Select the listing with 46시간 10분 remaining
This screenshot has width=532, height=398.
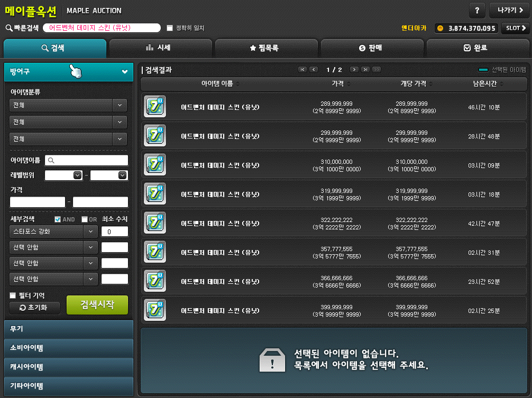pos(334,107)
